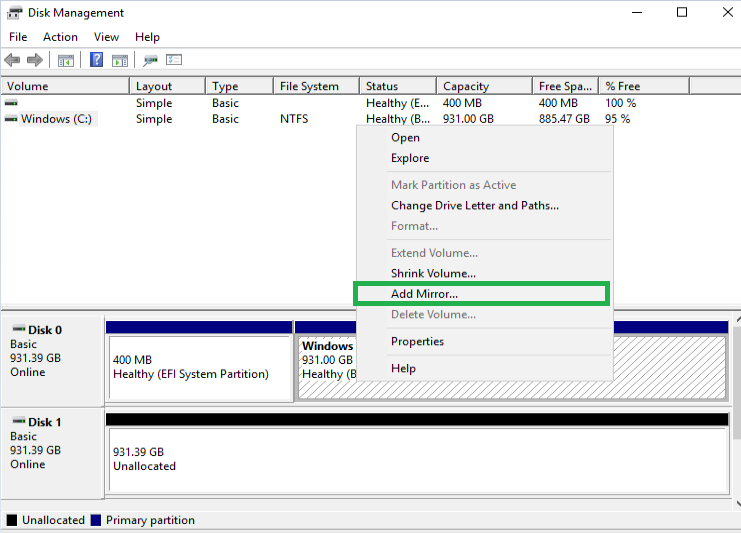Screen dimensions: 741x533
Task: Open the View menu
Action: [106, 37]
